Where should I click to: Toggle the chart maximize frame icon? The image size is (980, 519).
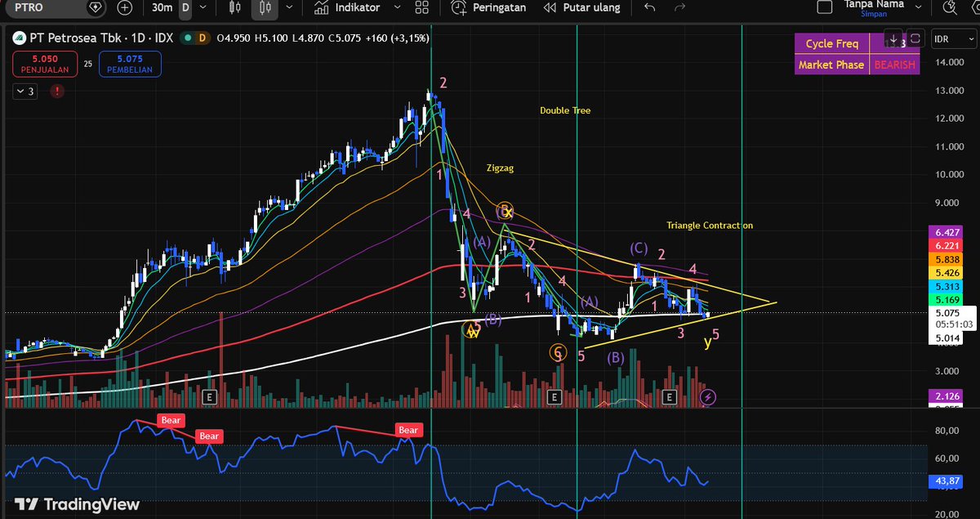[915, 38]
